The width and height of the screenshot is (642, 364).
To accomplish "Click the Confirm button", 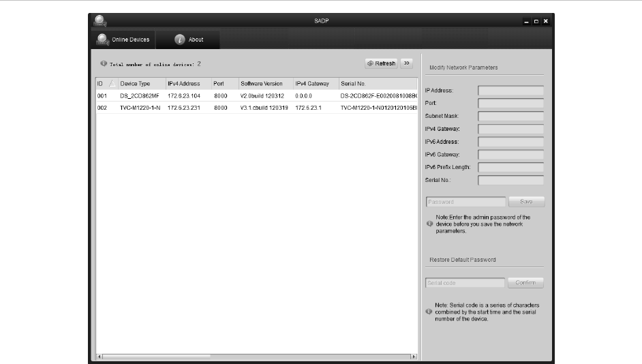I will click(525, 282).
